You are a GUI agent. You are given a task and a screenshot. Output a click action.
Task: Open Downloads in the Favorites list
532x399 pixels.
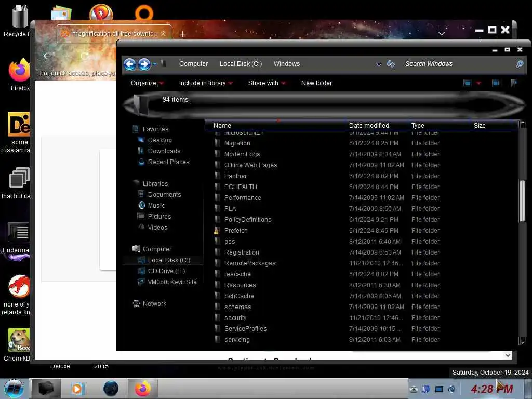(x=164, y=151)
